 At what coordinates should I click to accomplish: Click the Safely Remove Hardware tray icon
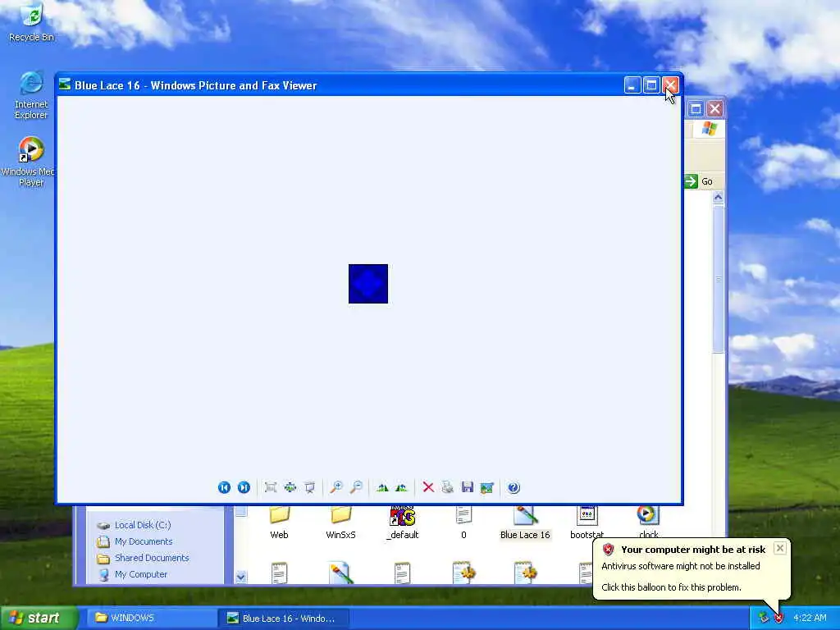pos(764,619)
